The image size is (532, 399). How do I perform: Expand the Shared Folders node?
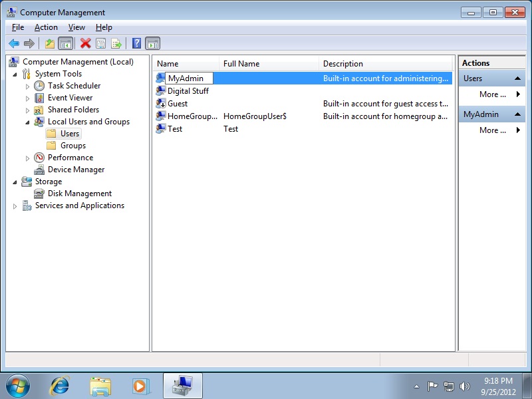(x=27, y=110)
